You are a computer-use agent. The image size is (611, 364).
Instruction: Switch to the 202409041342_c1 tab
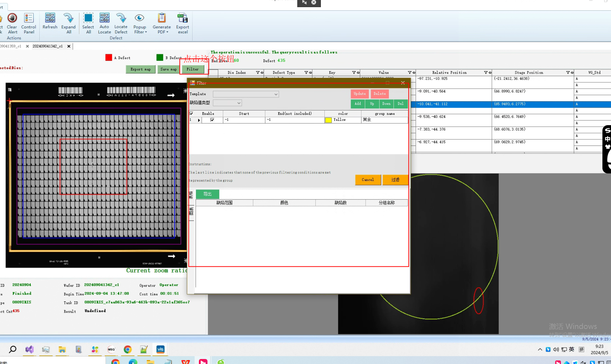pos(48,46)
